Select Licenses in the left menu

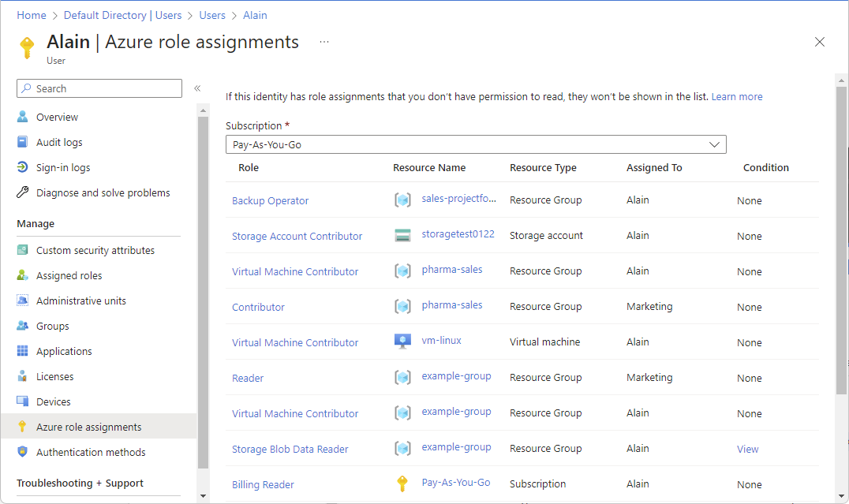54,376
